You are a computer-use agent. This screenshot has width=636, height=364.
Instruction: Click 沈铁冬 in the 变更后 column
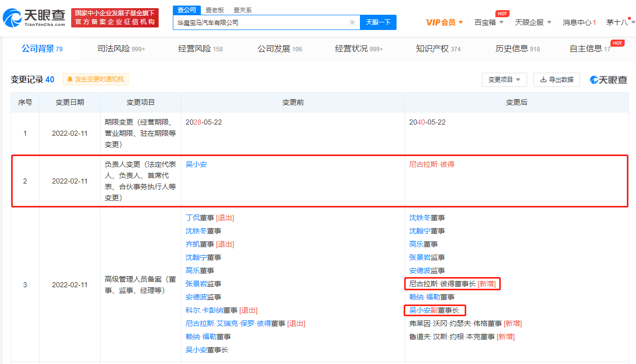420,218
